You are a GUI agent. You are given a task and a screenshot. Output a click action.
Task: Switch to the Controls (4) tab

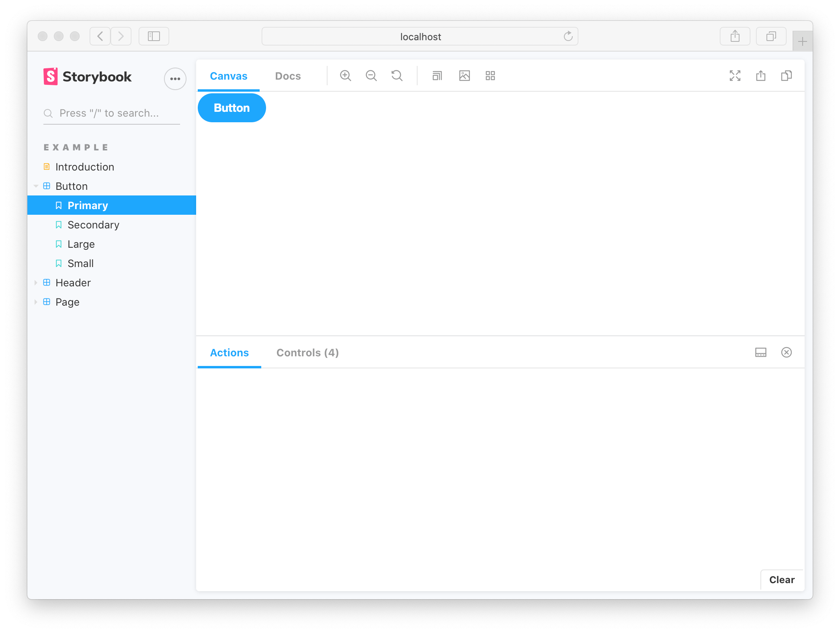coord(307,352)
